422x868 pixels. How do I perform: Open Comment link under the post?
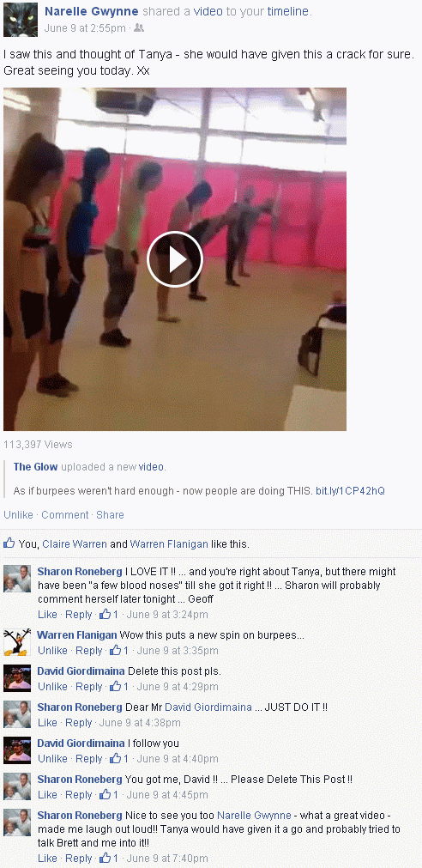[x=64, y=515]
